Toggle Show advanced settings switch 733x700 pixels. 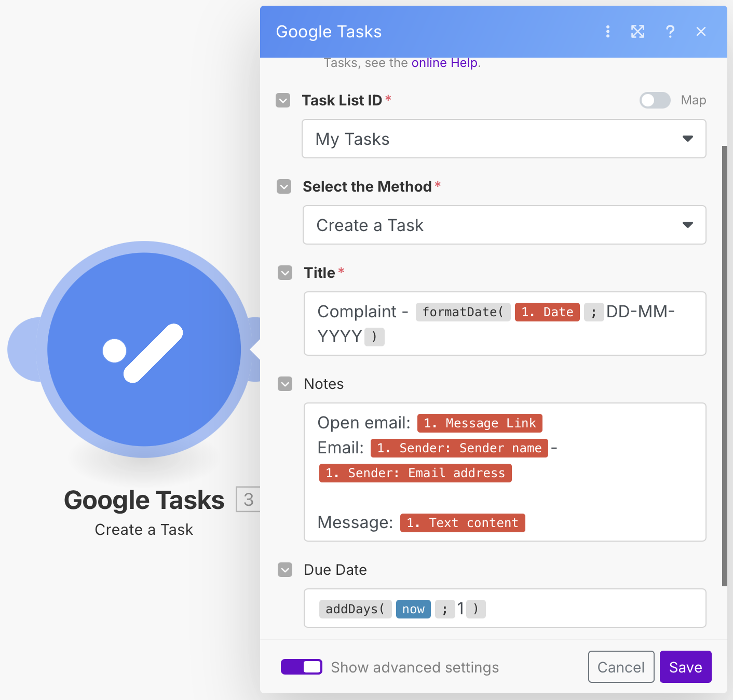click(x=302, y=667)
